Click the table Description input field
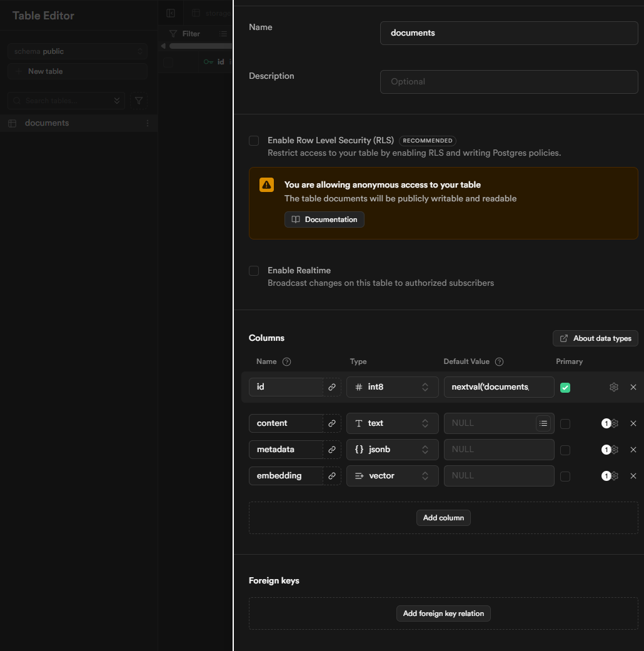This screenshot has height=651, width=644. (x=508, y=82)
